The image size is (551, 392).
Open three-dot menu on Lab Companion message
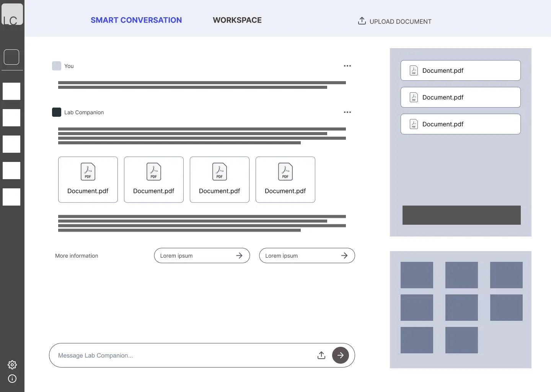[x=347, y=112]
